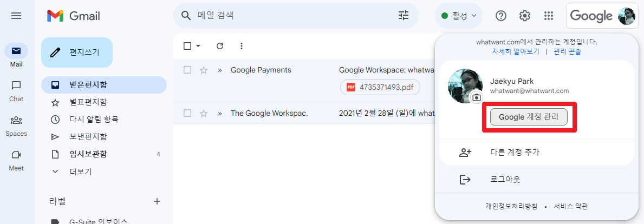Click the Jaekyu Park name

click(512, 81)
